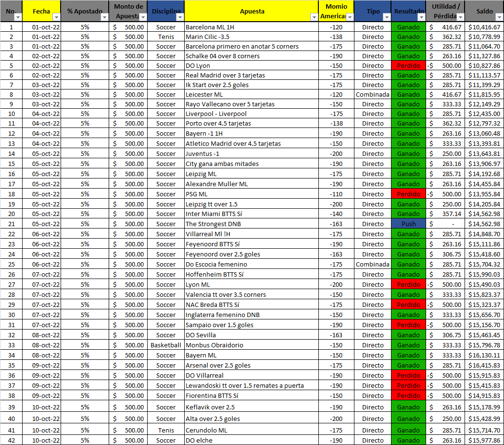504x445 pixels.
Task: Open the Saldo column filter dropdown
Action: (x=500, y=17)
